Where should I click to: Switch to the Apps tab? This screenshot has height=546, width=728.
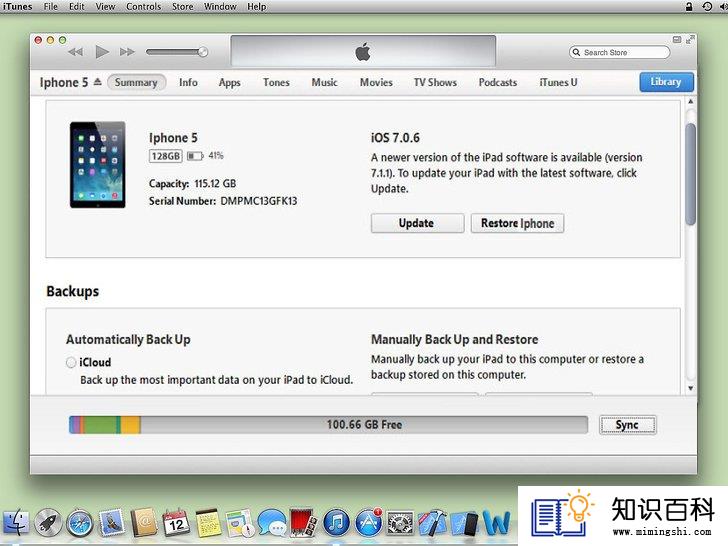click(229, 83)
